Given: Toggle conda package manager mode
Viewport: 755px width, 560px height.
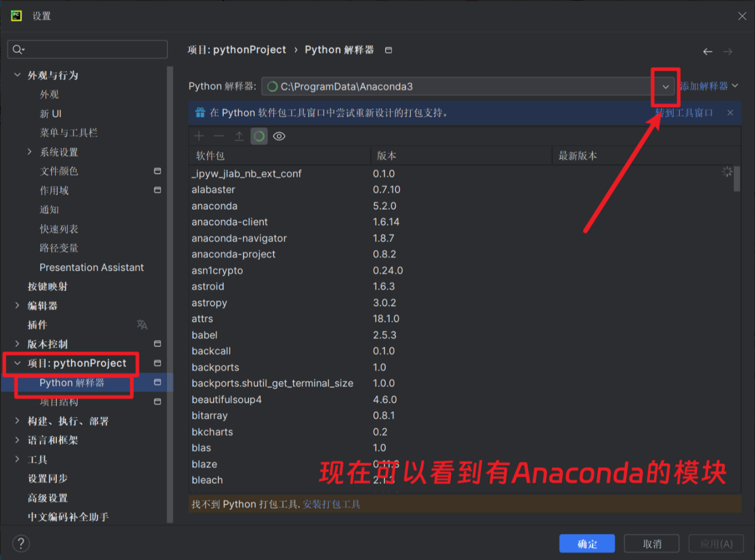Looking at the screenshot, I should point(259,136).
